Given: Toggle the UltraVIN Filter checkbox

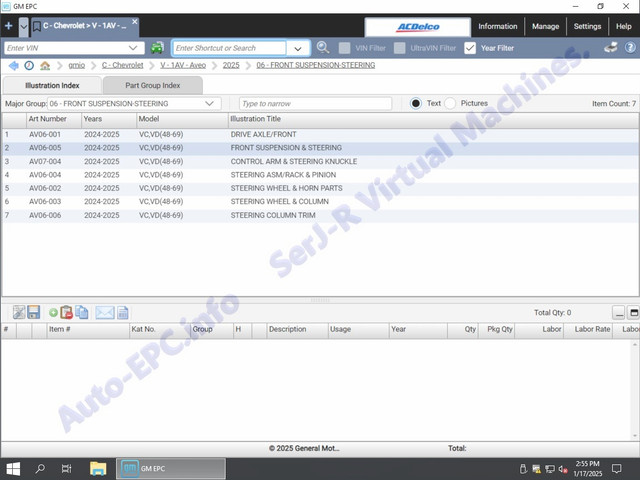Looking at the screenshot, I should click(400, 48).
